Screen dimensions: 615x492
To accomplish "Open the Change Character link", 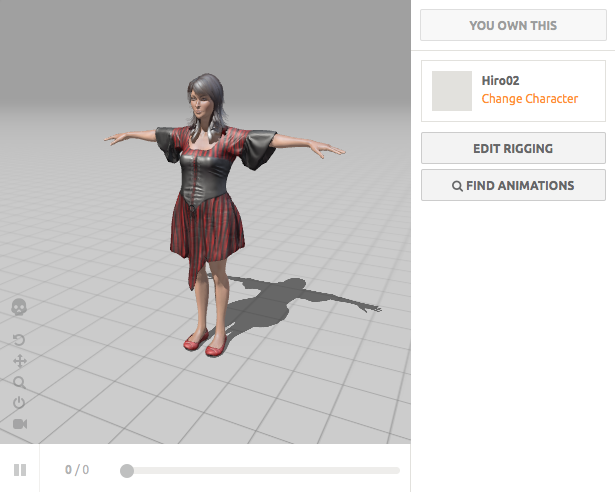I will coord(529,98).
